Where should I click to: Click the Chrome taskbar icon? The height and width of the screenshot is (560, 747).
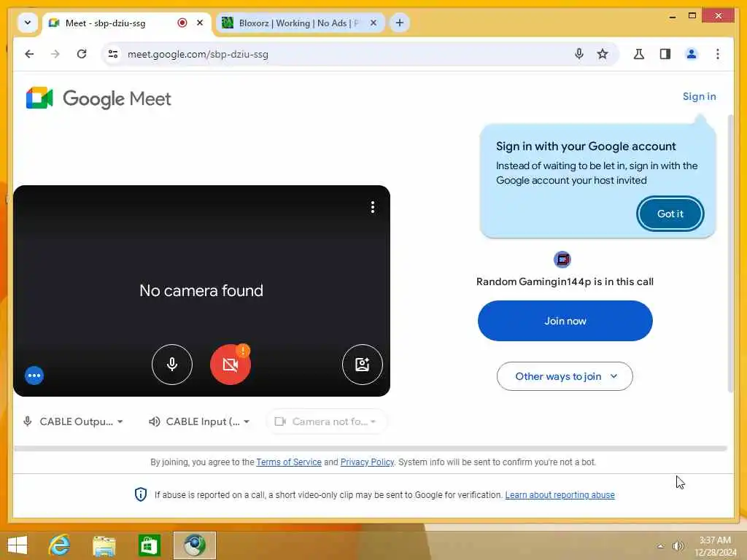[x=194, y=545]
